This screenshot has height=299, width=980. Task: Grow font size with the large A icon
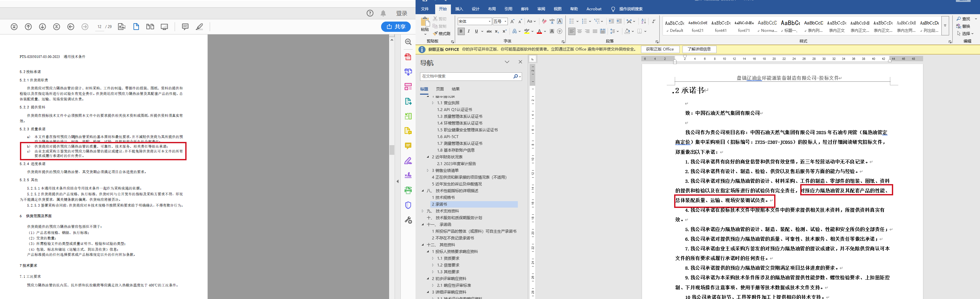(x=512, y=21)
